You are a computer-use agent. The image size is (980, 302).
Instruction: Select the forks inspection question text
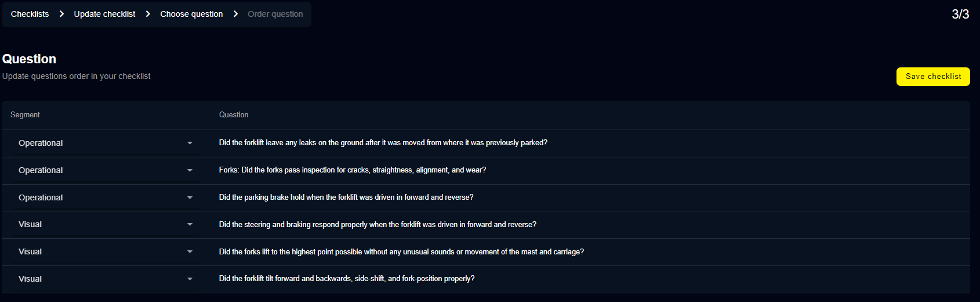(x=352, y=170)
